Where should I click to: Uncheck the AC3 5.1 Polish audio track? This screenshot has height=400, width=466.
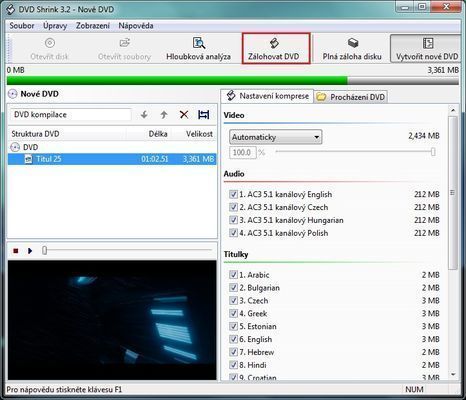233,233
